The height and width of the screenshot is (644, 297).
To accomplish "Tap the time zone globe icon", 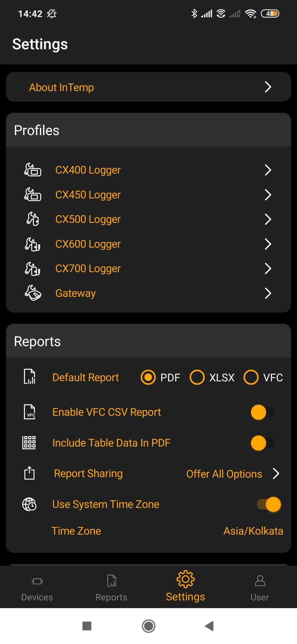I will [30, 504].
